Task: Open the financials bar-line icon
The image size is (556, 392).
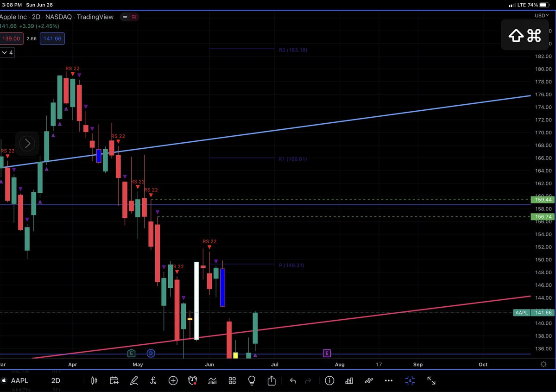Action: coord(213,380)
